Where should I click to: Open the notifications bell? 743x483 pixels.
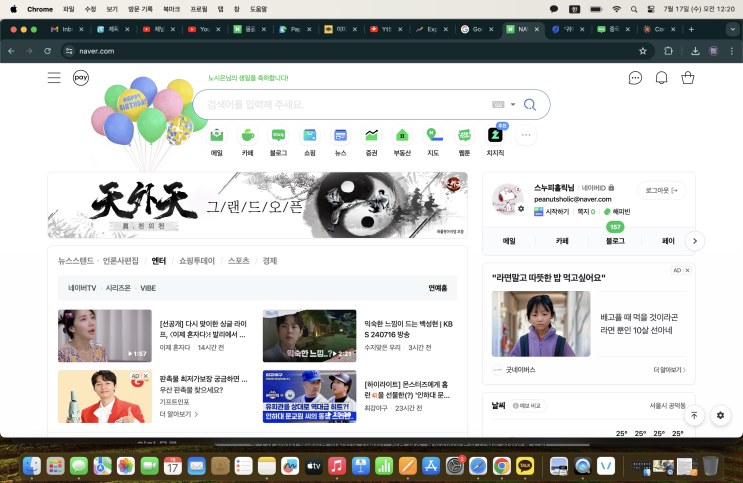(661, 78)
